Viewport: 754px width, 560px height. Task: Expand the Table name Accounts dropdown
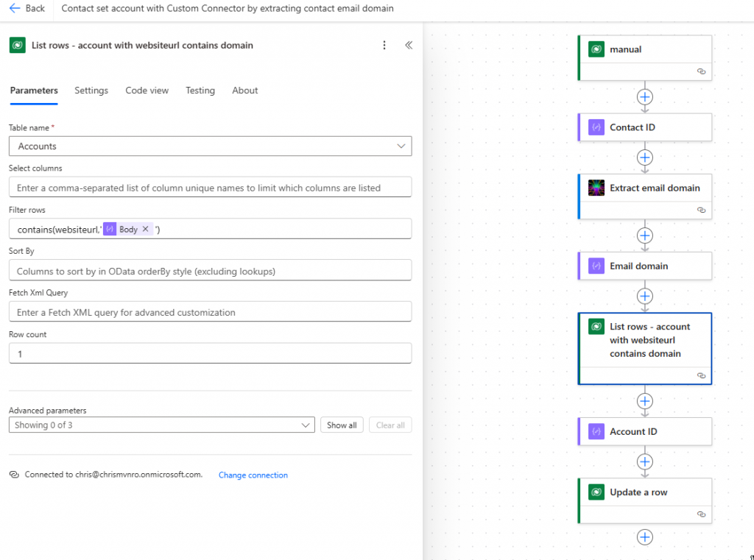pos(401,146)
